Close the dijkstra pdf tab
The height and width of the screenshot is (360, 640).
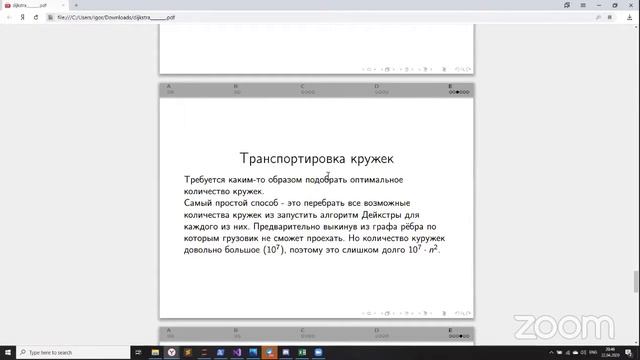tap(63, 5)
